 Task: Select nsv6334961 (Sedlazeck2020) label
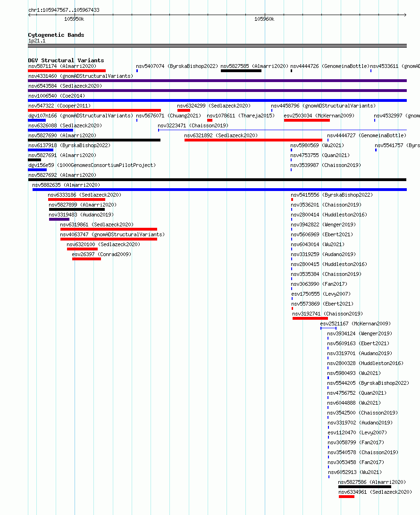click(375, 492)
